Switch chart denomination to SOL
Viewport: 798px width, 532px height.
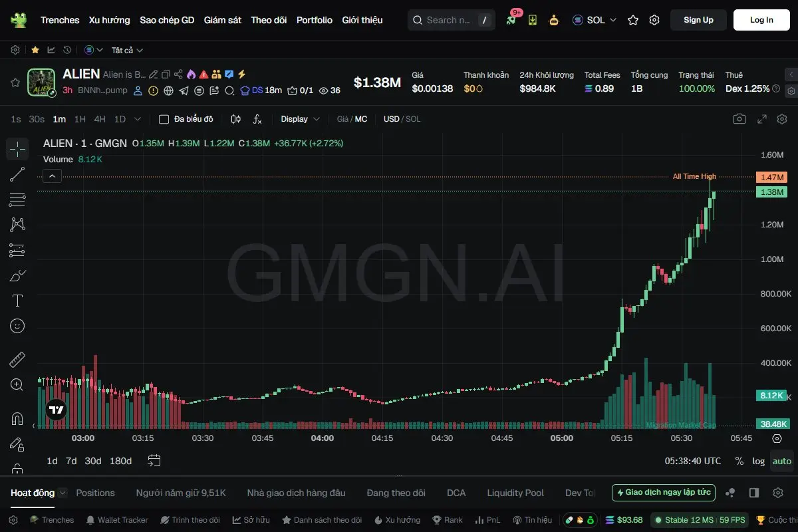point(413,119)
